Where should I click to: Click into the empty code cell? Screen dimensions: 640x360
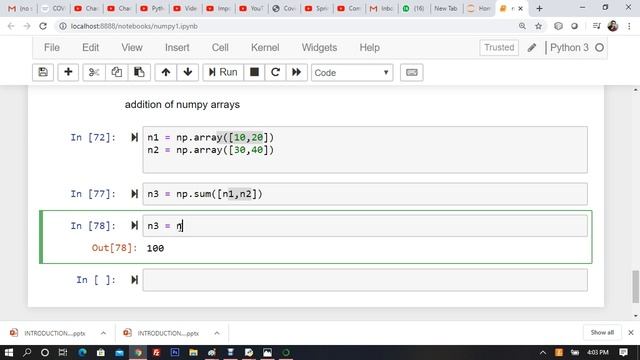point(365,280)
